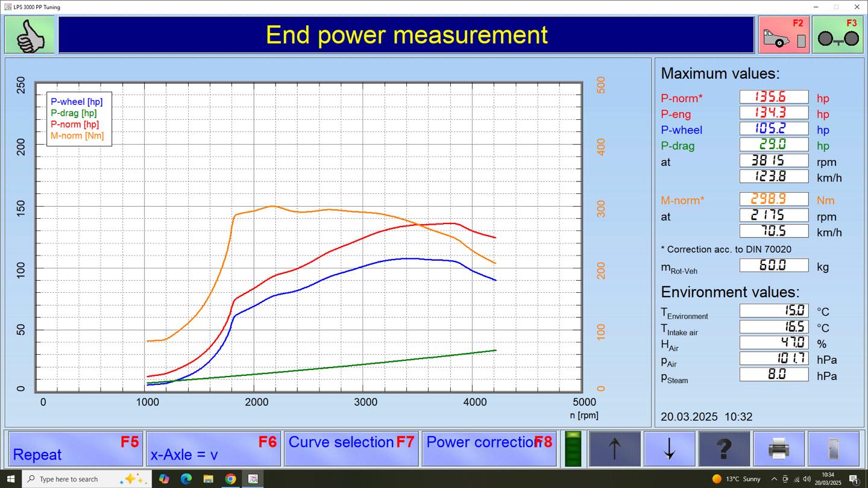Show hidden system tray icons
This screenshot has width=868, height=488.
[775, 479]
